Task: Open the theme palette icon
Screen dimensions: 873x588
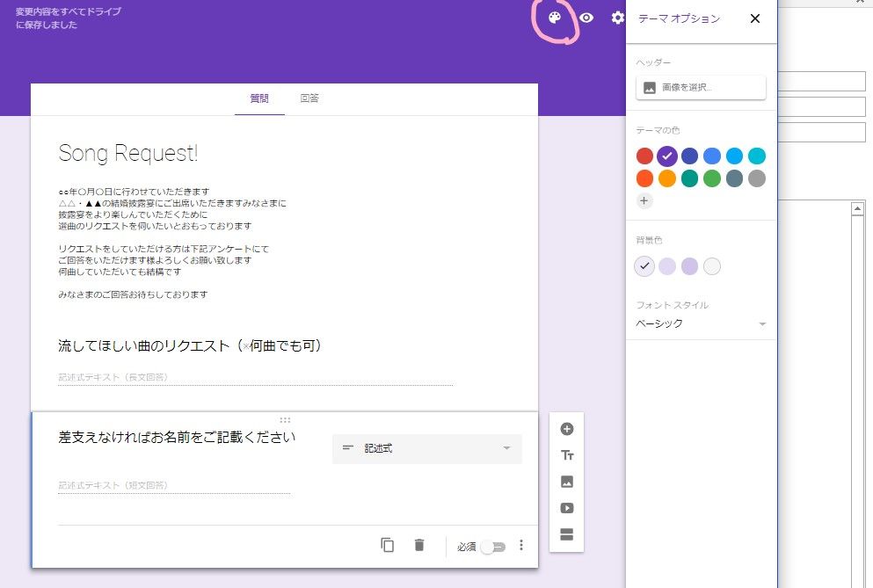Action: click(x=555, y=18)
